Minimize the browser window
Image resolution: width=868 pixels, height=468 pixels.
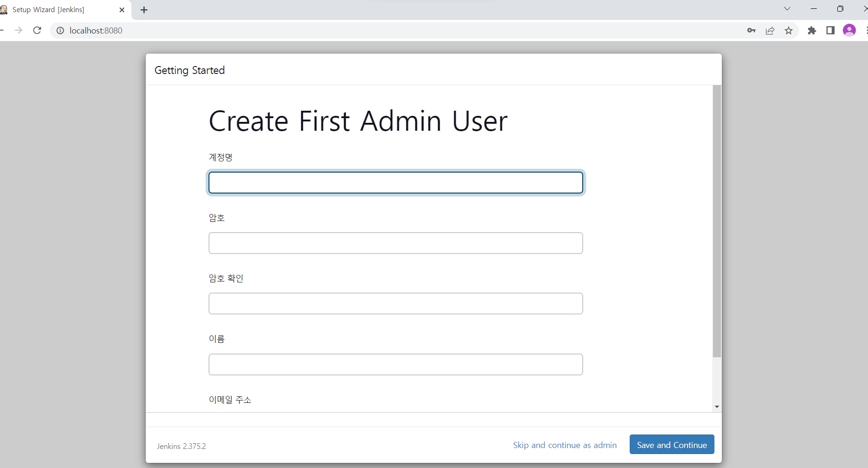[814, 9]
